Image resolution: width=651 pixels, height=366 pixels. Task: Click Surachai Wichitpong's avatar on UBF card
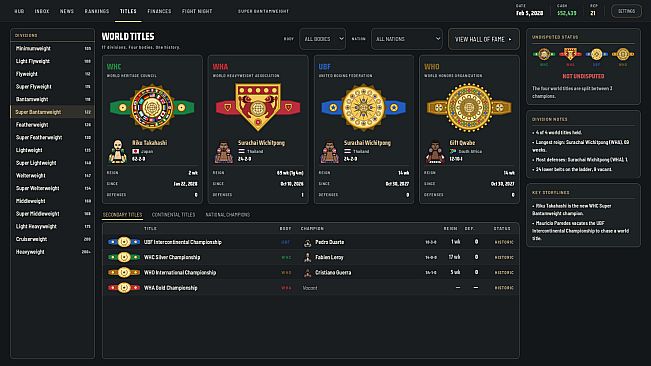(x=329, y=152)
